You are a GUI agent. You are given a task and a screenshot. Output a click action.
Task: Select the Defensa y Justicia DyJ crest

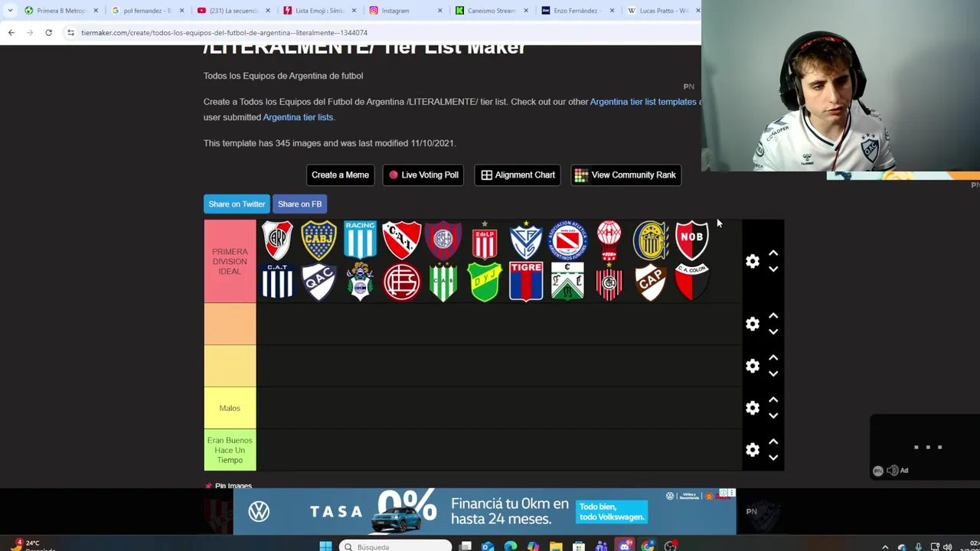485,282
